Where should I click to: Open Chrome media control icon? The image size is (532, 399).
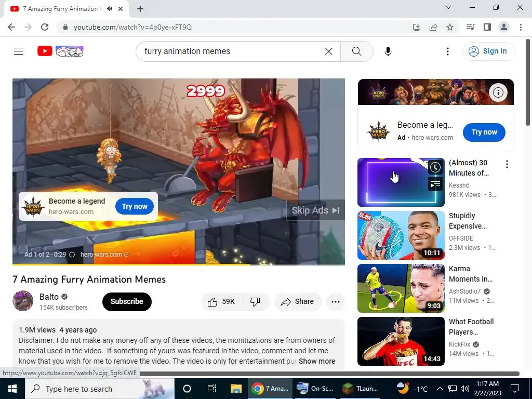tap(470, 27)
